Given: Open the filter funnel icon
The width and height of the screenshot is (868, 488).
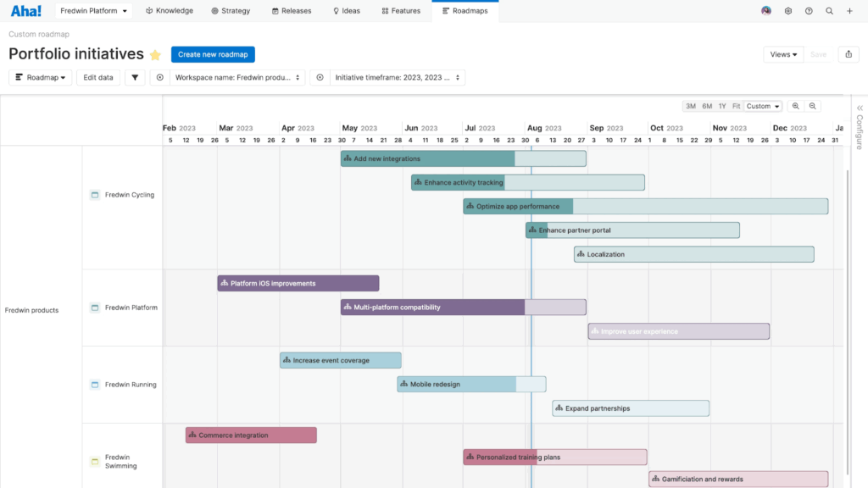Looking at the screenshot, I should click(x=135, y=77).
